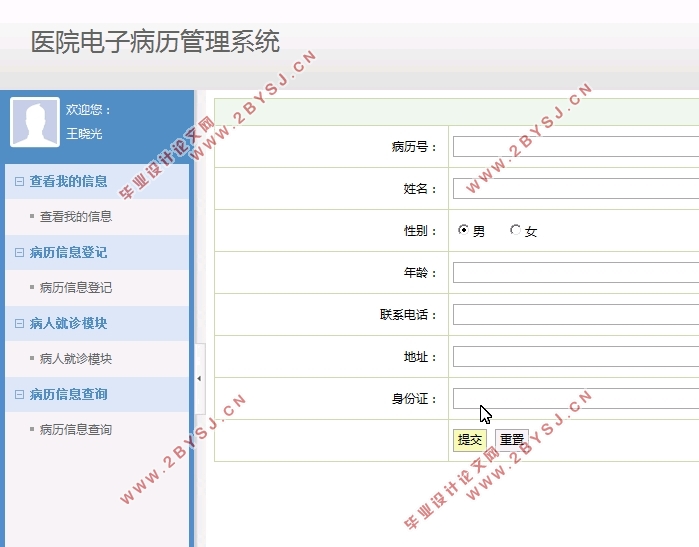699x547 pixels.
Task: Collapse the 病历信息登记 section header
Action: click(97, 252)
